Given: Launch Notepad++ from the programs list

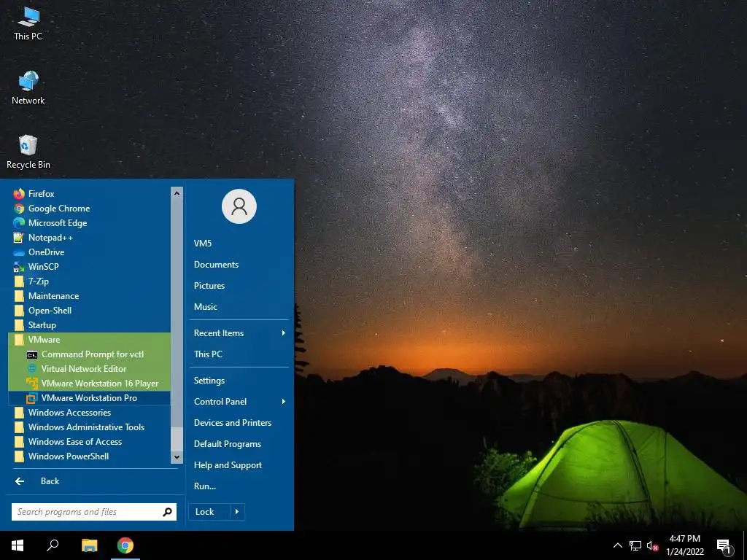Looking at the screenshot, I should (x=89, y=238).
